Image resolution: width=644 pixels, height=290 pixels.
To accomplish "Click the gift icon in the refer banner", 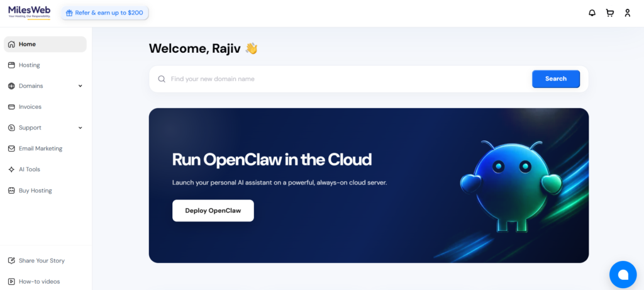I will [x=69, y=13].
